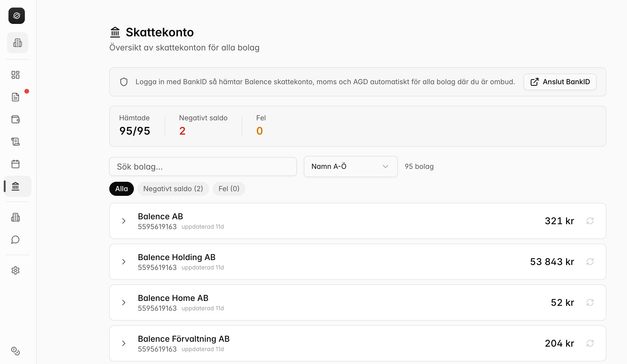
Task: Refresh Balence Holding AB balance
Action: point(590,262)
